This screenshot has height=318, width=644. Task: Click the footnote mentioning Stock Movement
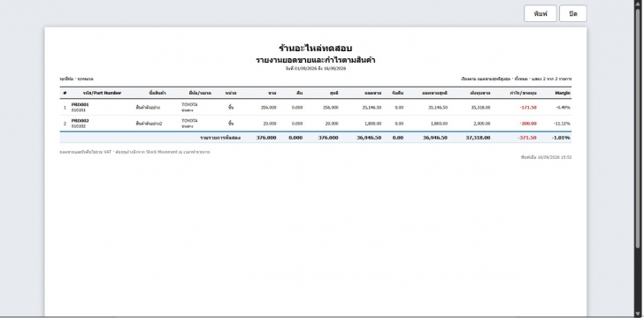pos(134,152)
